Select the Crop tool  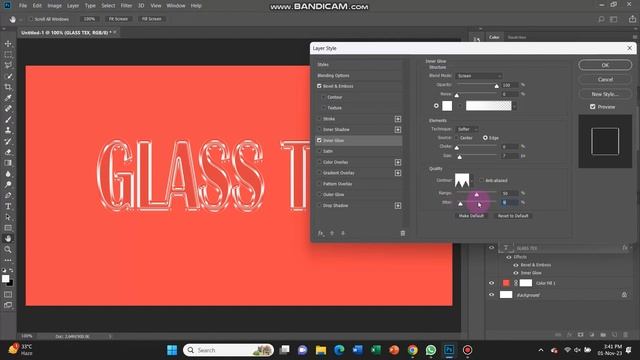(8, 87)
